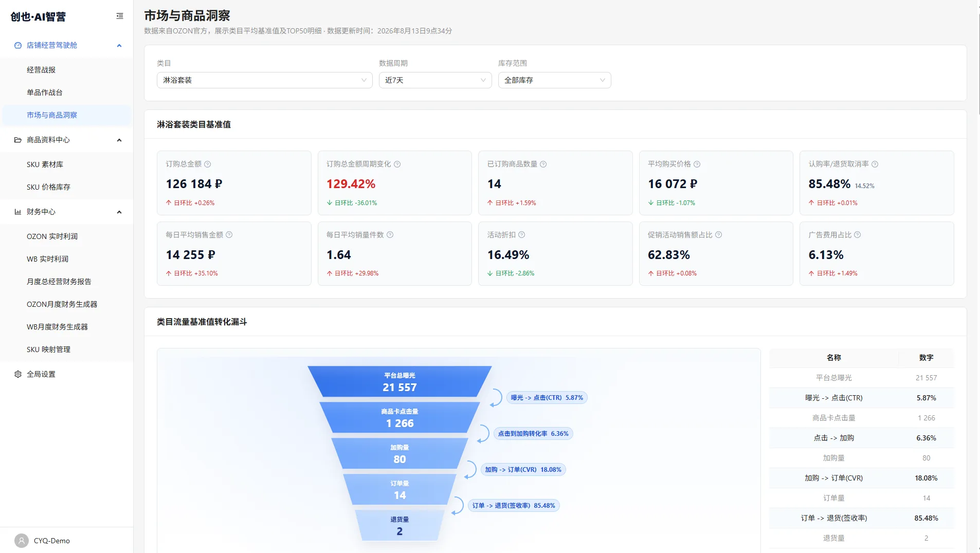Click the 点击到加购转化率 6.36% label
Image resolution: width=980 pixels, height=553 pixels.
click(533, 434)
